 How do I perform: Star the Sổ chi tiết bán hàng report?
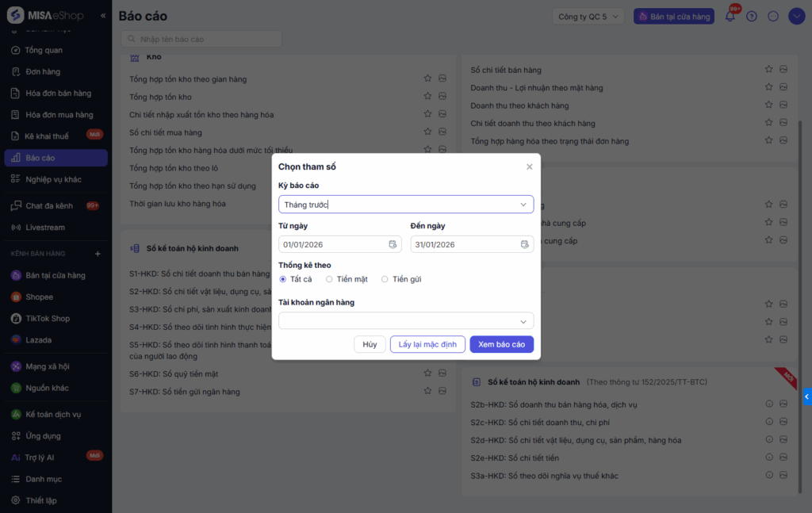(x=768, y=70)
